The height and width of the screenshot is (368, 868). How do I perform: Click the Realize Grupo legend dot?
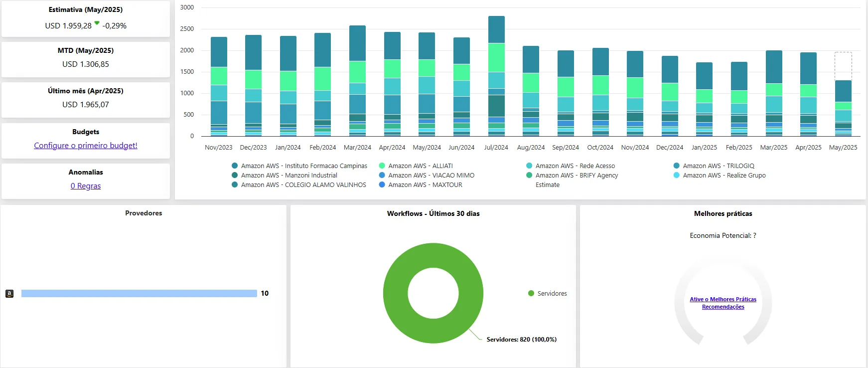tap(676, 175)
